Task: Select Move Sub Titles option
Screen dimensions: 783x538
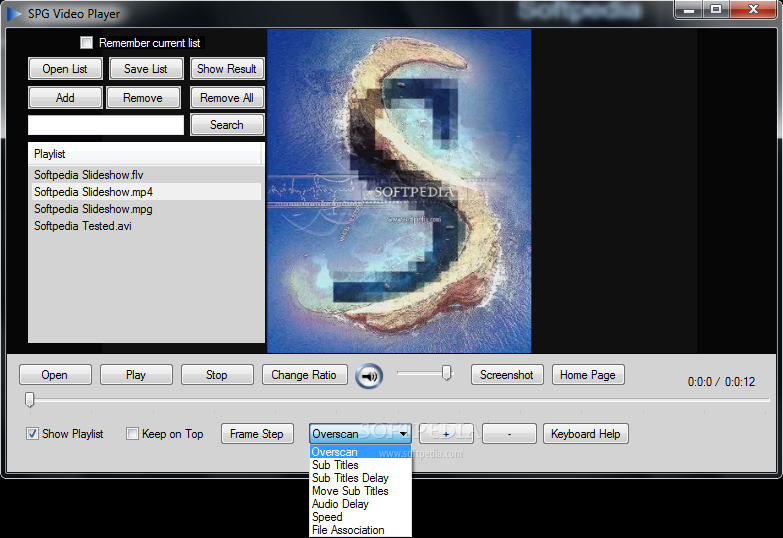Action: (361, 491)
